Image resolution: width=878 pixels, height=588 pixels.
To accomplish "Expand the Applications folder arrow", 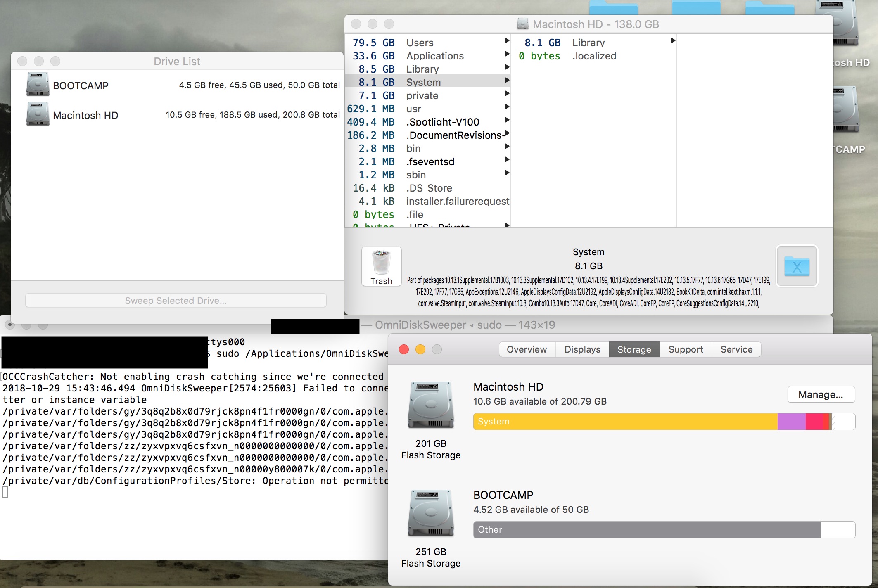I will coord(507,54).
